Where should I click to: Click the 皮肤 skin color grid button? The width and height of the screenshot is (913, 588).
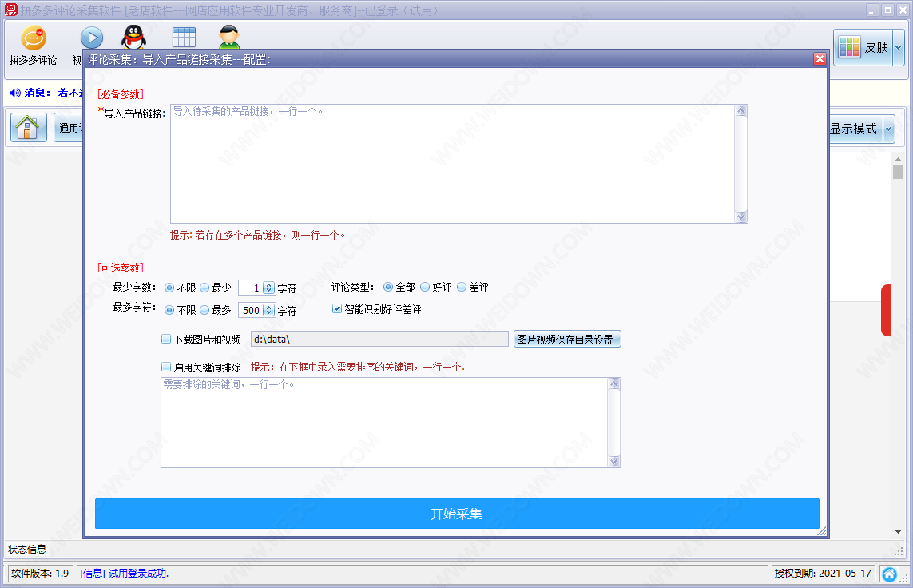point(863,47)
